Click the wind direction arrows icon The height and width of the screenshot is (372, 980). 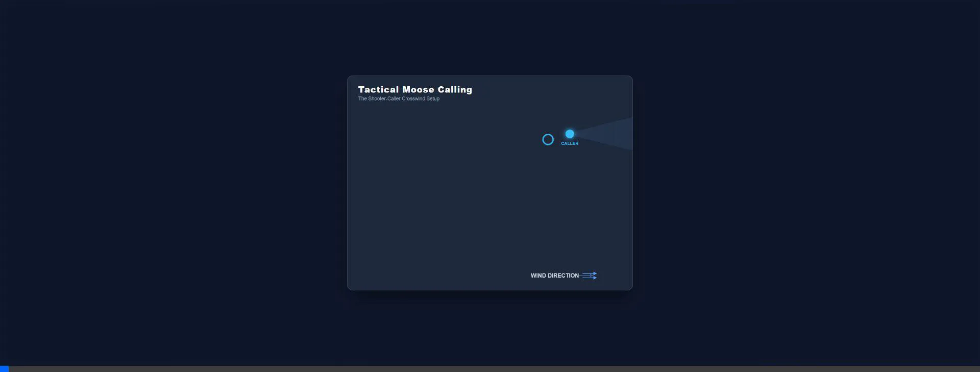tap(589, 276)
